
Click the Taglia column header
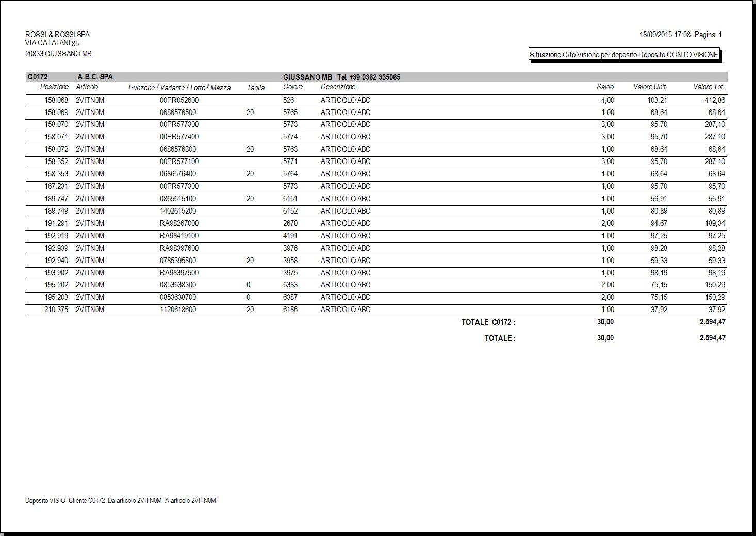(256, 88)
